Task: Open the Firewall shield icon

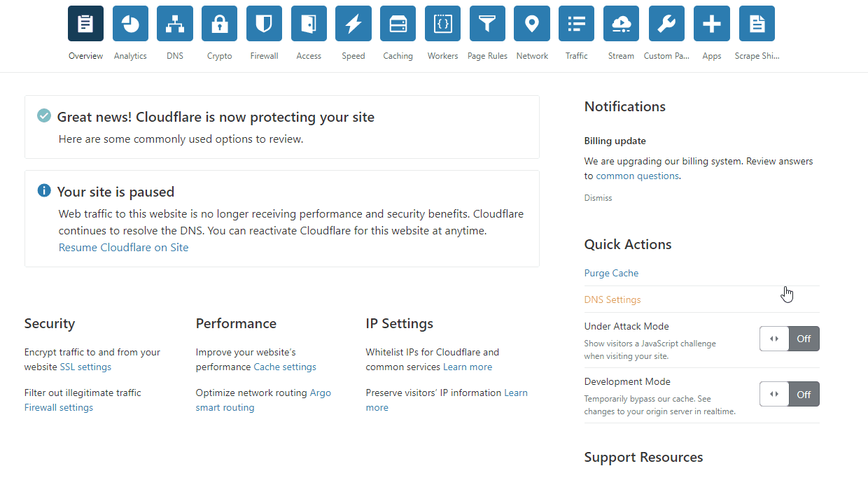Action: point(264,24)
